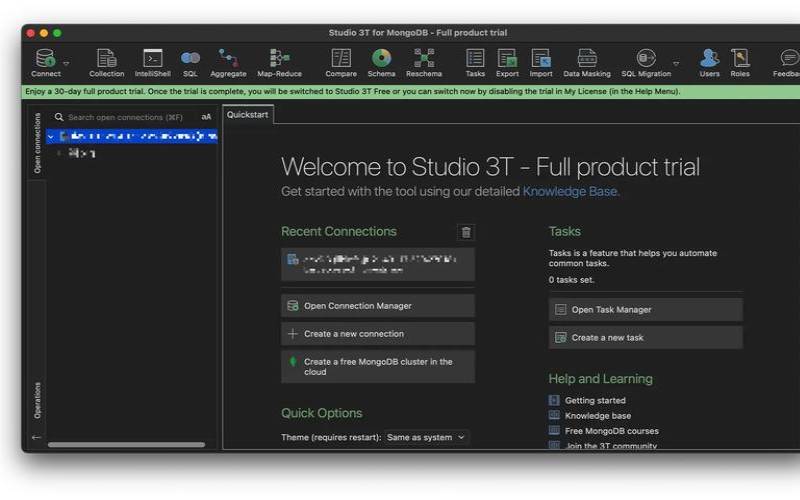Open the Theme dropdown set to Same as system
800x500 pixels.
[x=427, y=437]
